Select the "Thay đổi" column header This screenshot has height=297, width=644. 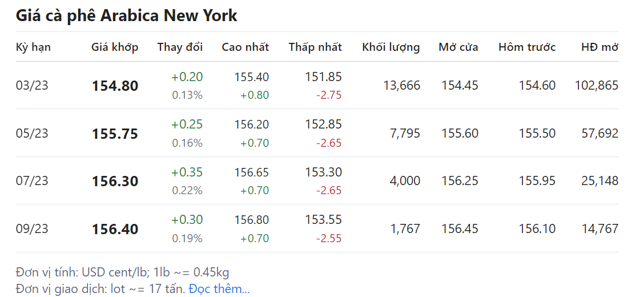tap(180, 47)
